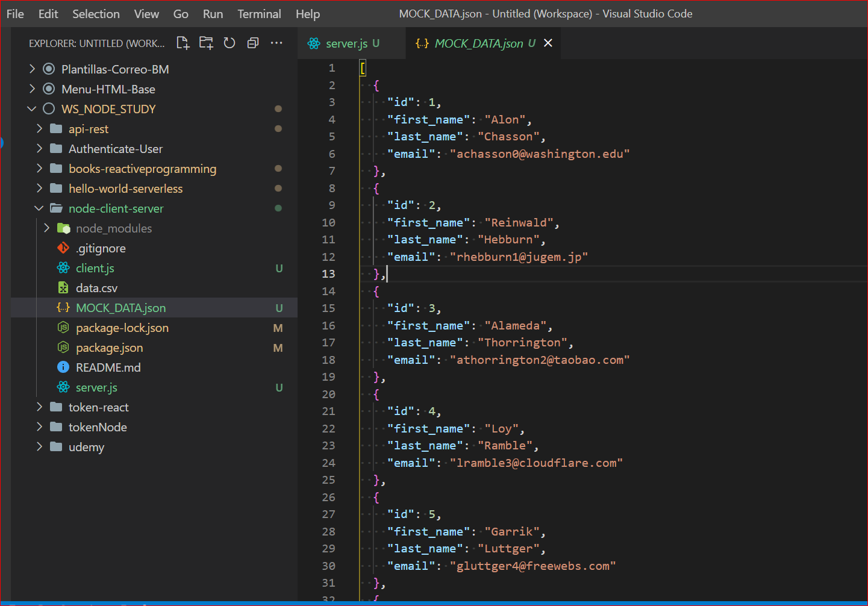This screenshot has height=606, width=868.
Task: Click the .gitignore file icon
Action: click(63, 248)
